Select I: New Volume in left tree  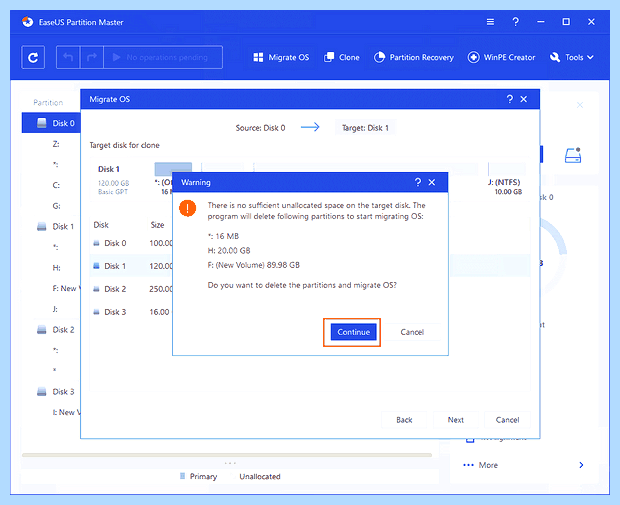pos(66,412)
